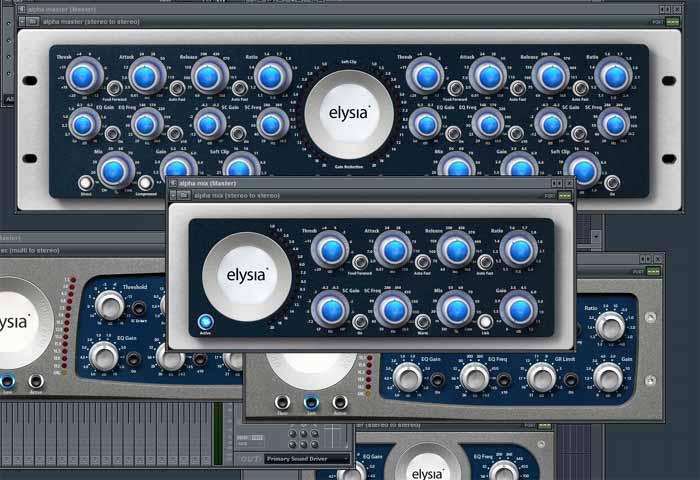Select the alpha master (Master) title bar
Viewport: 700px width, 480px height.
(350, 9)
